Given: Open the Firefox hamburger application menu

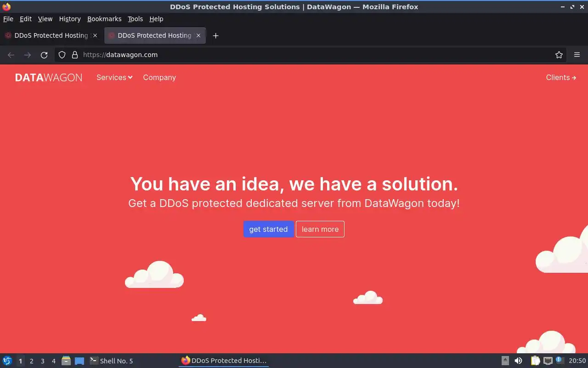Looking at the screenshot, I should click(577, 55).
